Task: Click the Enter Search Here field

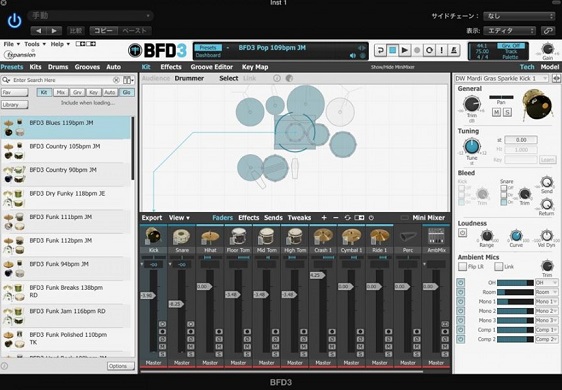Action: (62, 80)
